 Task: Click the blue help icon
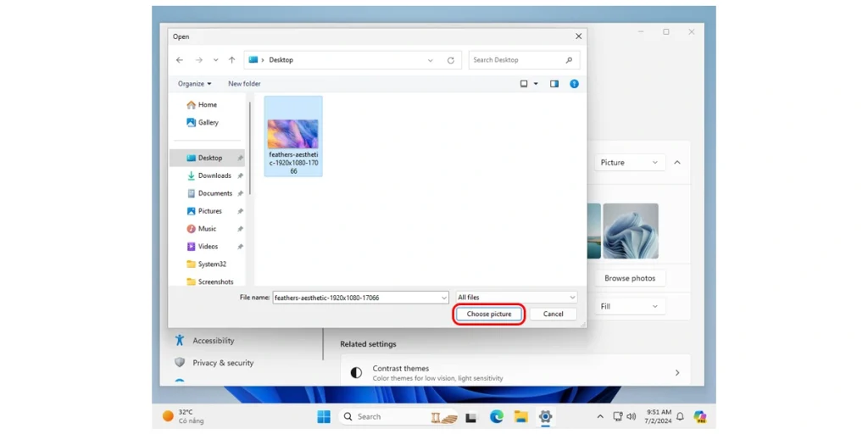tap(574, 84)
